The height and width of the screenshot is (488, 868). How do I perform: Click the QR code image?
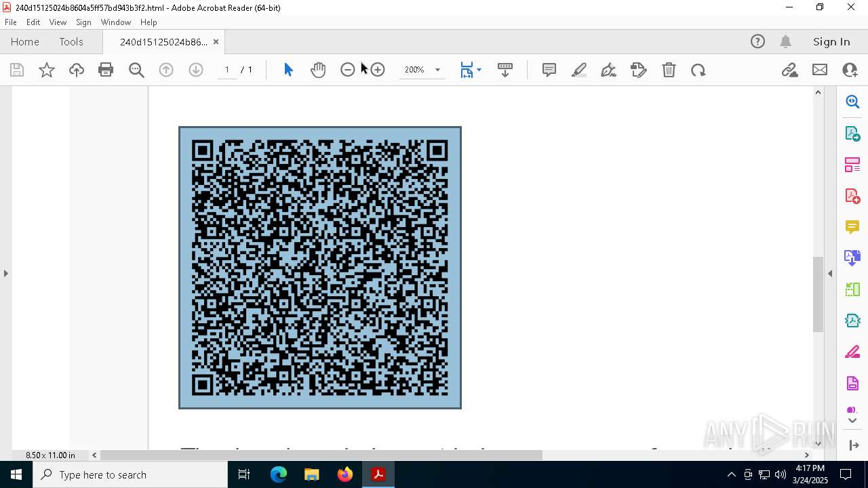pyautogui.click(x=320, y=268)
